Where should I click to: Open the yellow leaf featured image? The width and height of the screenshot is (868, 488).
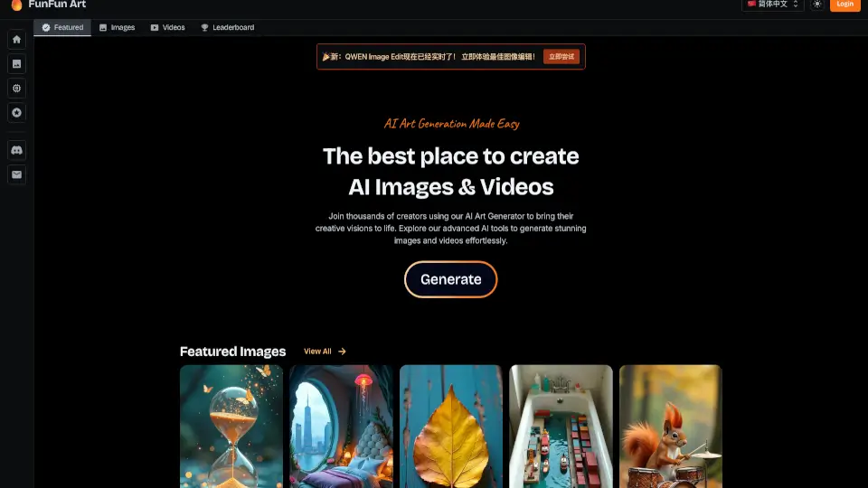451,426
